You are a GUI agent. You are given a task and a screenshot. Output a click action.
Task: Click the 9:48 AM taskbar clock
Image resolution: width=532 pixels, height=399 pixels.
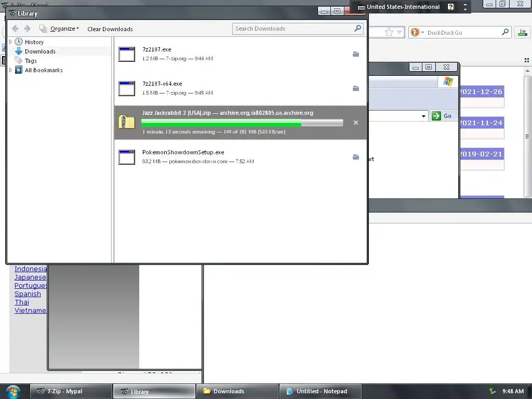(513, 391)
